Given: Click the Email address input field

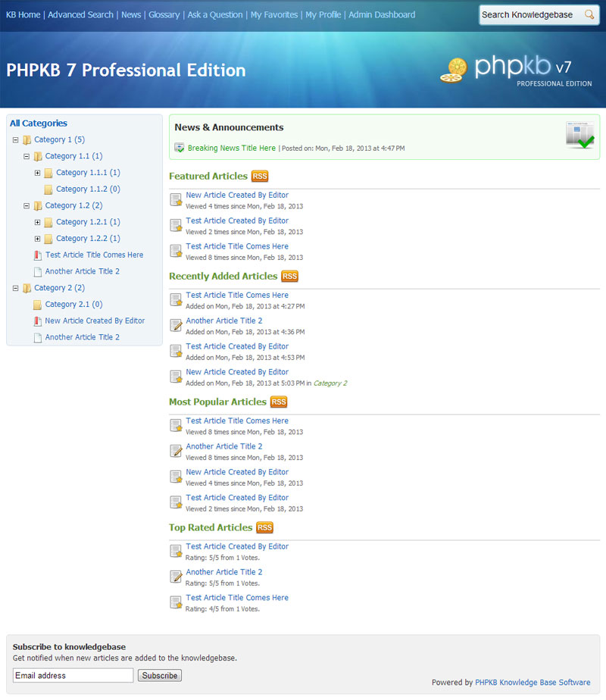Looking at the screenshot, I should tap(72, 675).
